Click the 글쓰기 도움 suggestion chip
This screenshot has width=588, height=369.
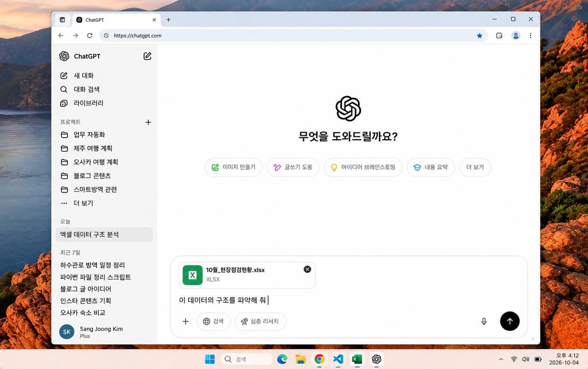293,167
